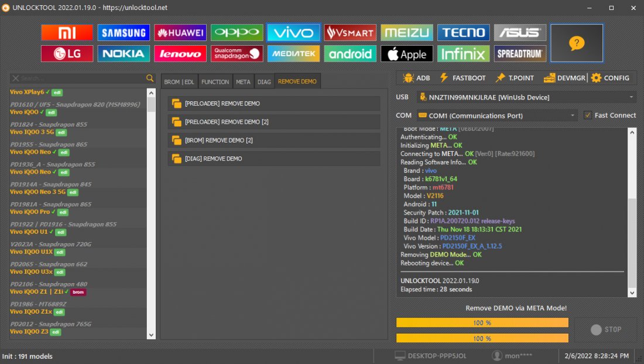
Task: Open the META tab
Action: [x=243, y=81]
